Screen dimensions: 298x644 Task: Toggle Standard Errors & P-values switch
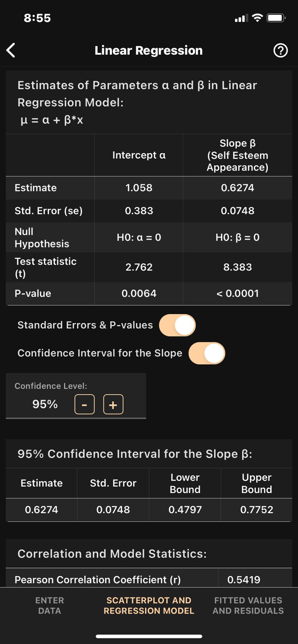pyautogui.click(x=177, y=325)
